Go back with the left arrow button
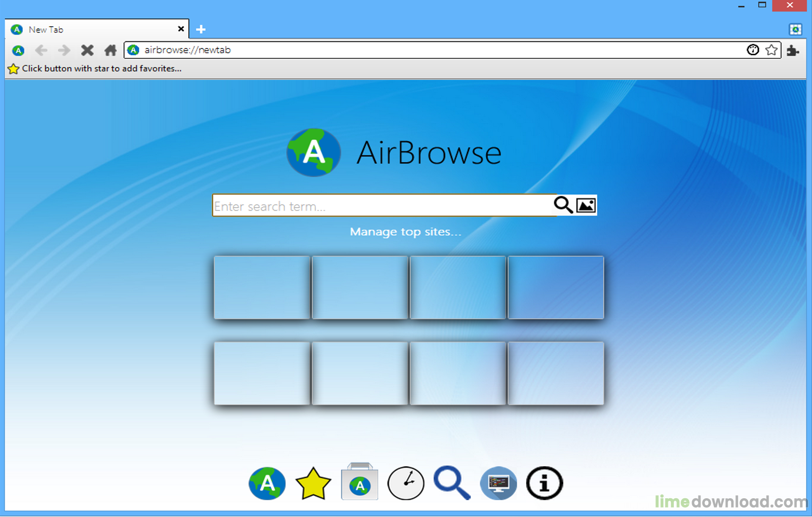Screen dimensions: 812x517 tap(41, 50)
